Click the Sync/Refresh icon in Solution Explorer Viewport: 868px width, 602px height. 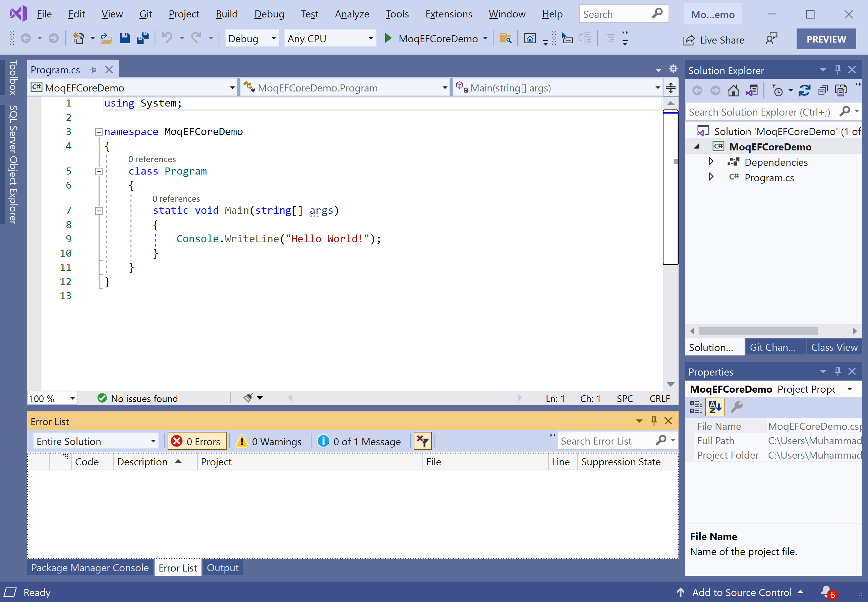point(804,90)
